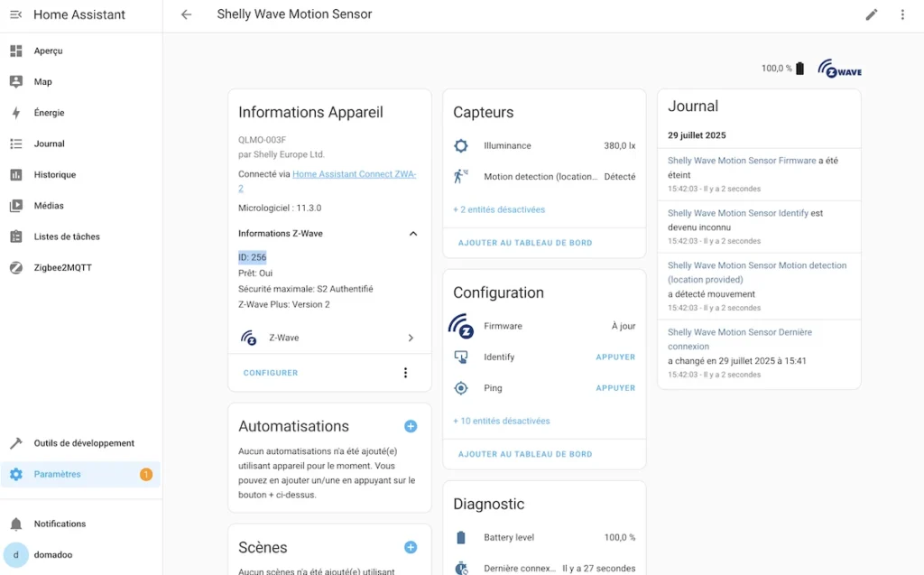
Task: Click the CONFIGURER button
Action: [x=271, y=373]
